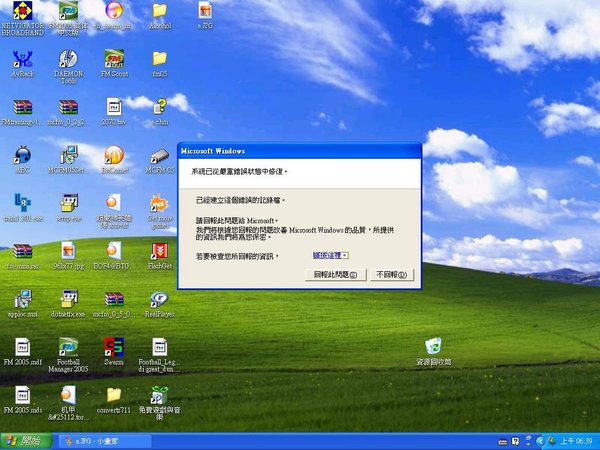Click the don't-report button in the dialog
The height and width of the screenshot is (450, 600).
click(392, 275)
